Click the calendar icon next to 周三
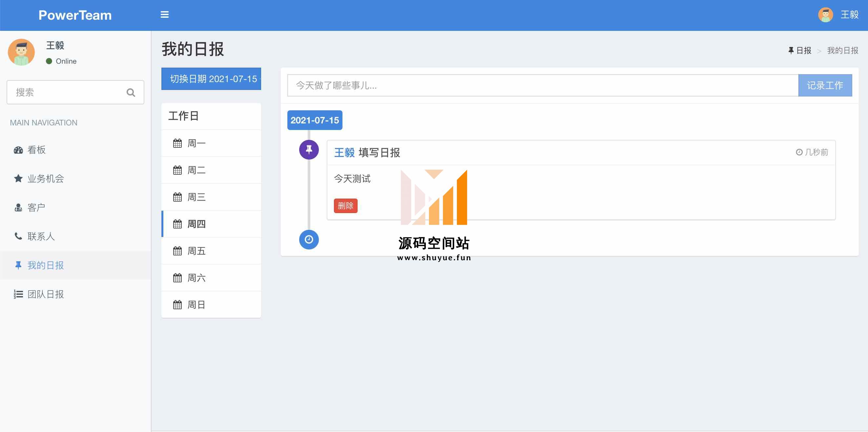 pyautogui.click(x=177, y=197)
